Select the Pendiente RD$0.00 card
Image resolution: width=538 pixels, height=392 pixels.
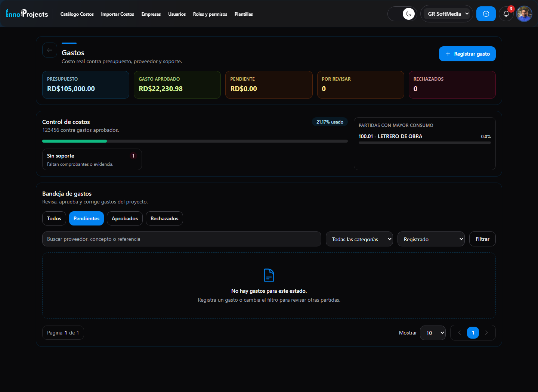pyautogui.click(x=269, y=85)
